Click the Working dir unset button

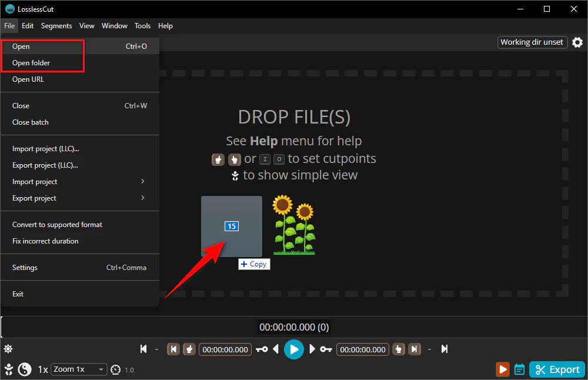click(532, 42)
